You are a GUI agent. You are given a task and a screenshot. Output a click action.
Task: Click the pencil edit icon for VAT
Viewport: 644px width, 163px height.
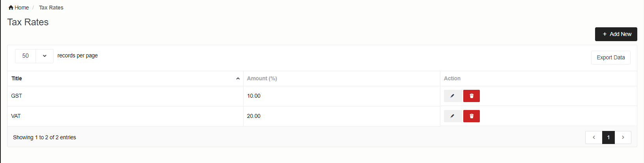tap(453, 116)
